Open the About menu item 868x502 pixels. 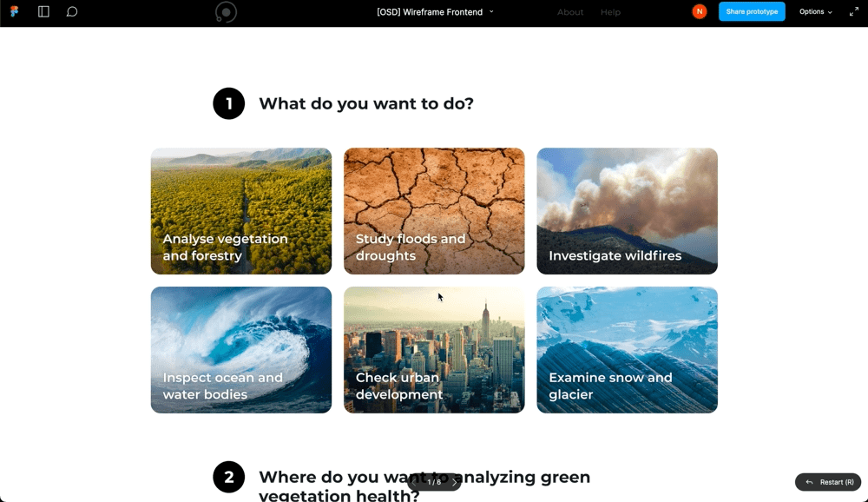pyautogui.click(x=570, y=12)
